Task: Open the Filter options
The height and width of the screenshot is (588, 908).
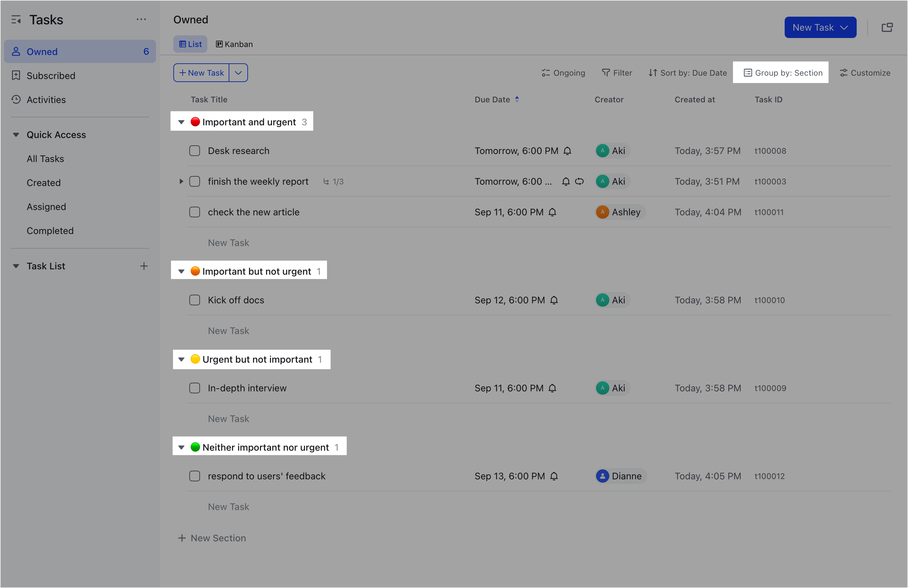Action: pyautogui.click(x=617, y=72)
